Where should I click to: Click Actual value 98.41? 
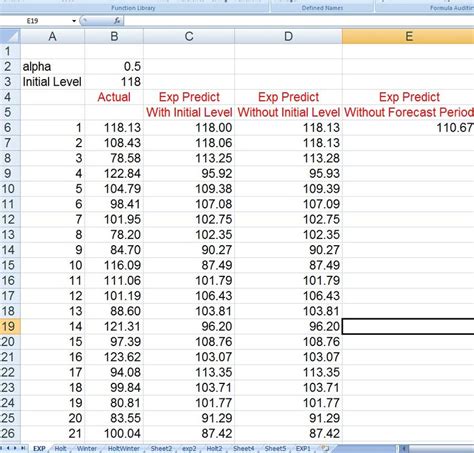click(114, 204)
